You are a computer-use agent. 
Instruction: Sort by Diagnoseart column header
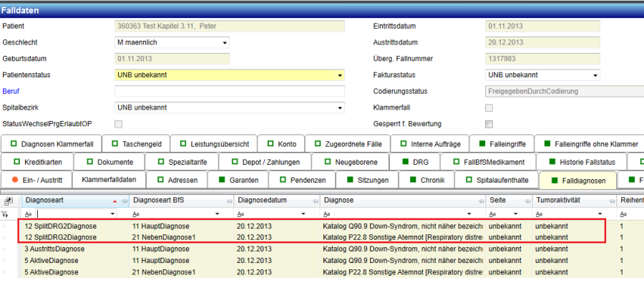click(x=64, y=201)
